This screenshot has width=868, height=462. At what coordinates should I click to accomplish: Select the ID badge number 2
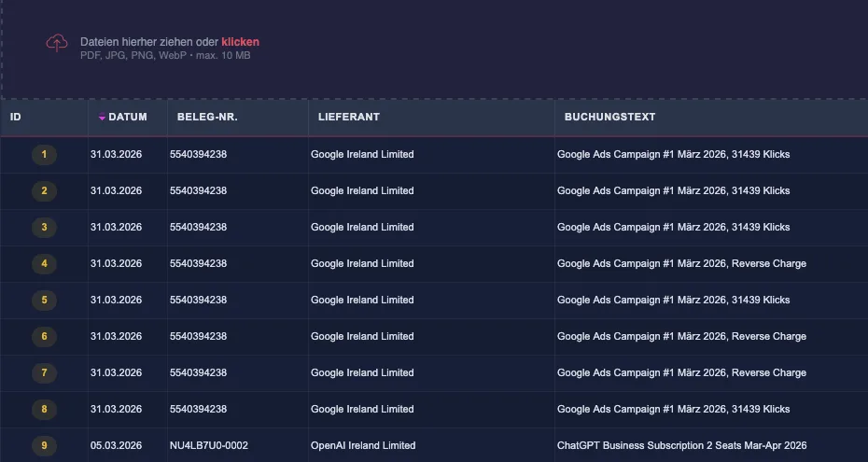[44, 191]
